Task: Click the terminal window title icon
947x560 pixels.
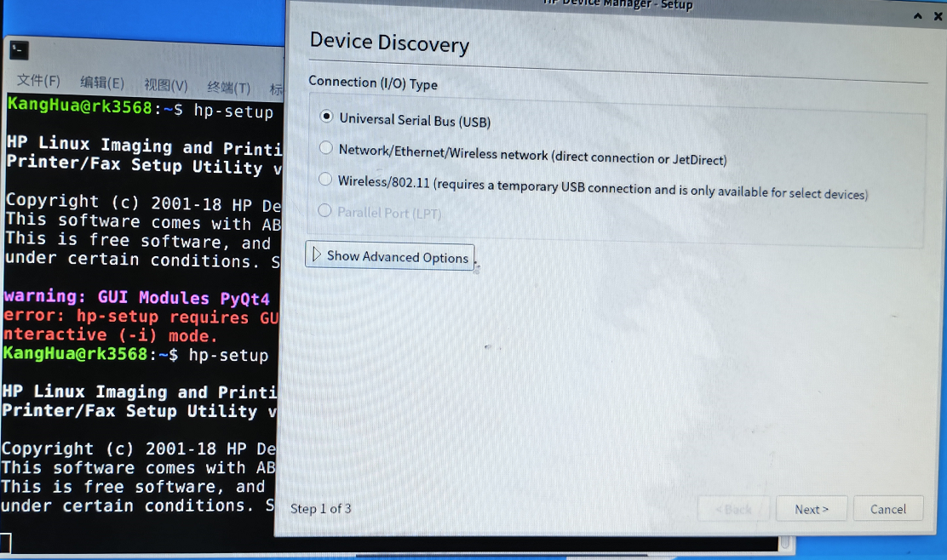Action: click(x=20, y=51)
